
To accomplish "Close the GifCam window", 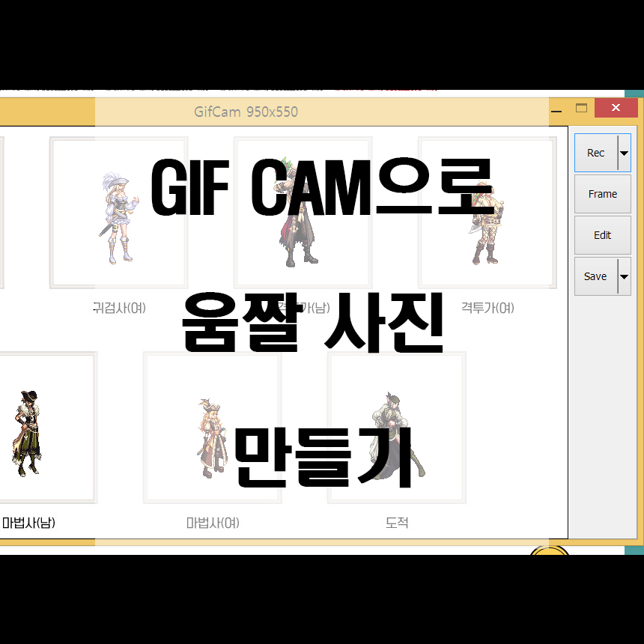I will pos(616,108).
